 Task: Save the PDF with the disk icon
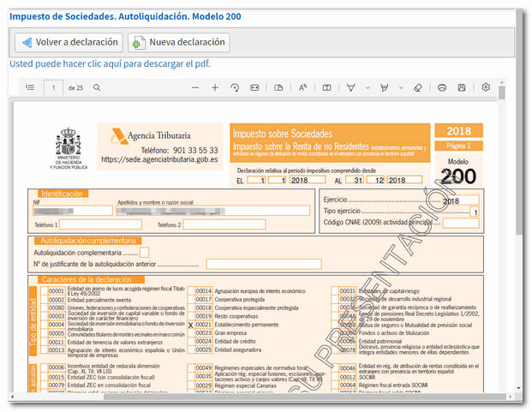pos(463,87)
